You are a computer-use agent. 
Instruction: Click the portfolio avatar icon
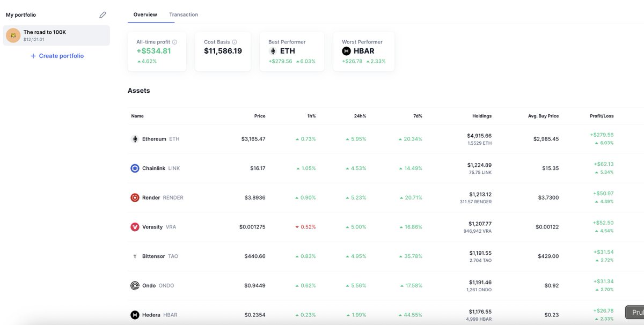[x=12, y=35]
